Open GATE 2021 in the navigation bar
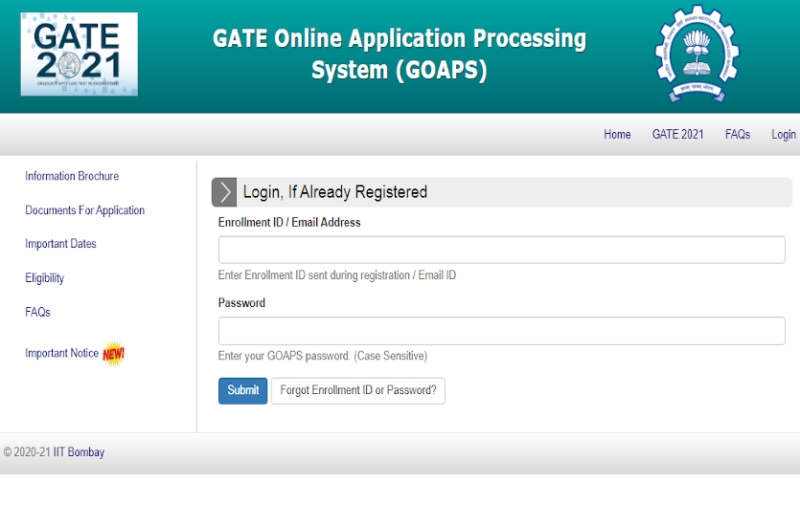 click(678, 135)
